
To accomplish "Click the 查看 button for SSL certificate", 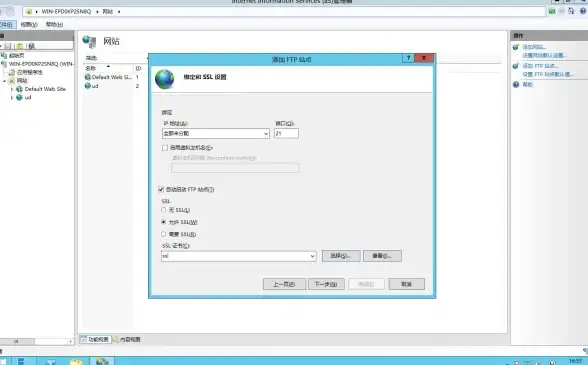I will pos(382,256).
